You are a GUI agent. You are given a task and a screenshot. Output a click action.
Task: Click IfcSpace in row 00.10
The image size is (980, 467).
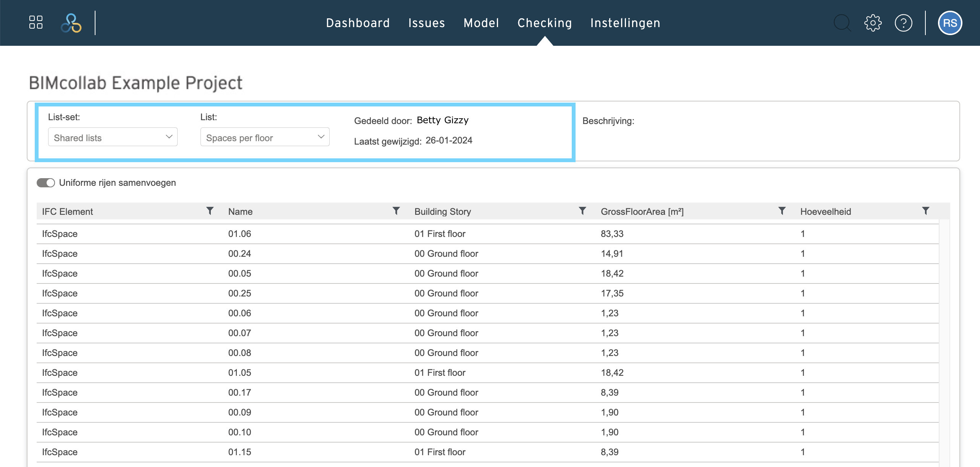(60, 432)
